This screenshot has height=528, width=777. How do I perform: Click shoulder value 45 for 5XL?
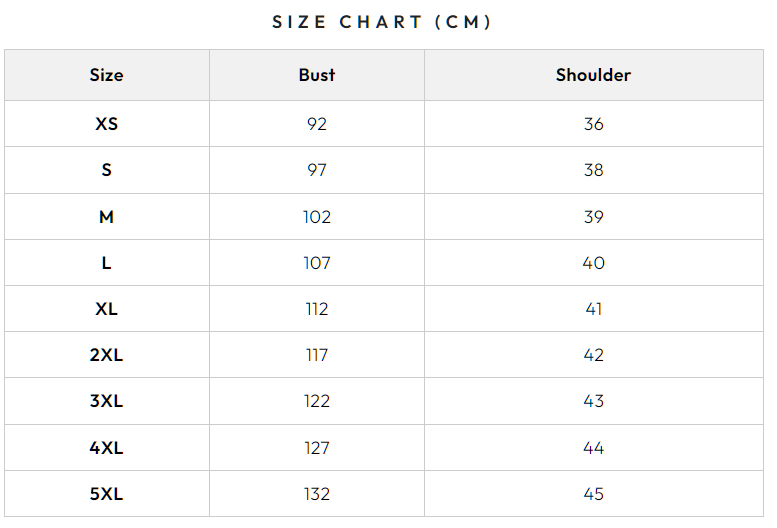[593, 494]
